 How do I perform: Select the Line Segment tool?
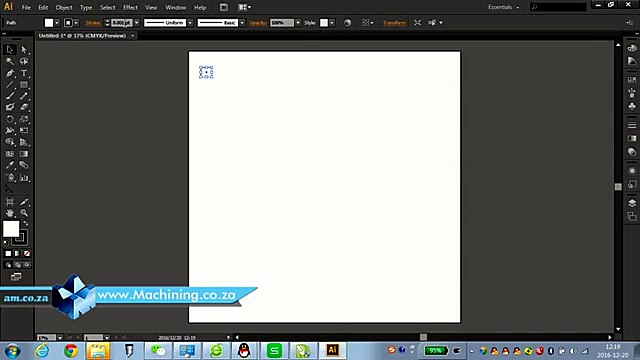[10, 84]
